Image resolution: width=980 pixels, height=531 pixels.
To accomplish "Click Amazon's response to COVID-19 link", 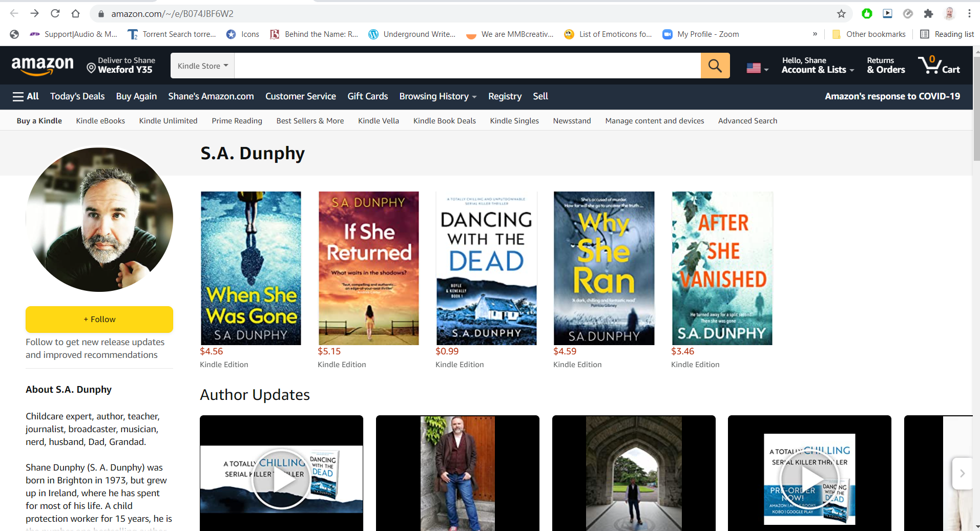I will pos(892,96).
